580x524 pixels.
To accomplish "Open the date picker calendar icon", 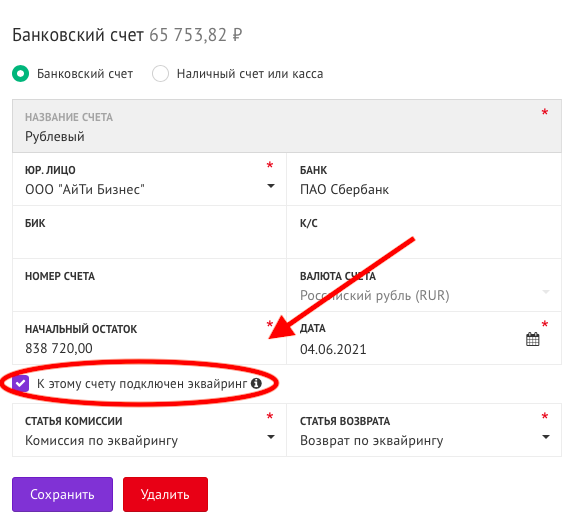I will pyautogui.click(x=532, y=339).
